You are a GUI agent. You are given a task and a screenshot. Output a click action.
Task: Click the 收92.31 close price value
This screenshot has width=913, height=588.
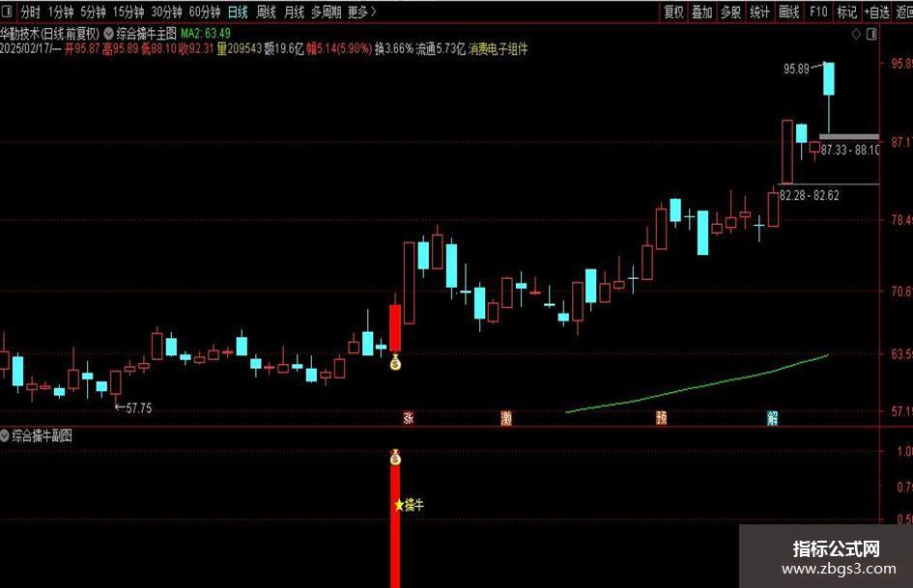[197, 49]
